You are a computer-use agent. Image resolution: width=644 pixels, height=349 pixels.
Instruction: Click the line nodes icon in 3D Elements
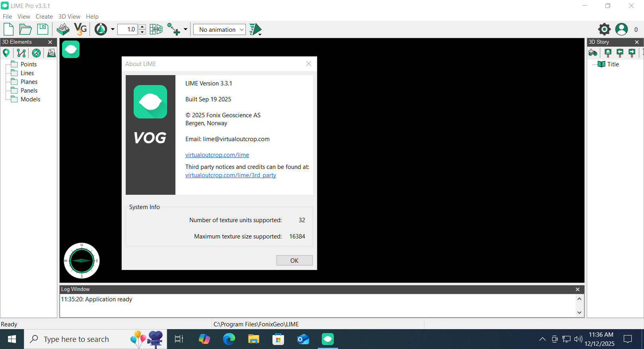pyautogui.click(x=21, y=53)
